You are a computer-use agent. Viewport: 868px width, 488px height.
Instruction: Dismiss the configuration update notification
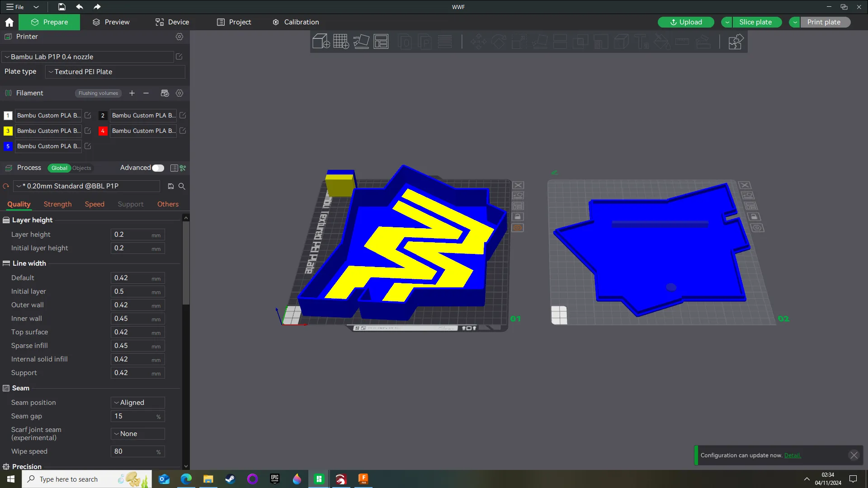tap(854, 455)
